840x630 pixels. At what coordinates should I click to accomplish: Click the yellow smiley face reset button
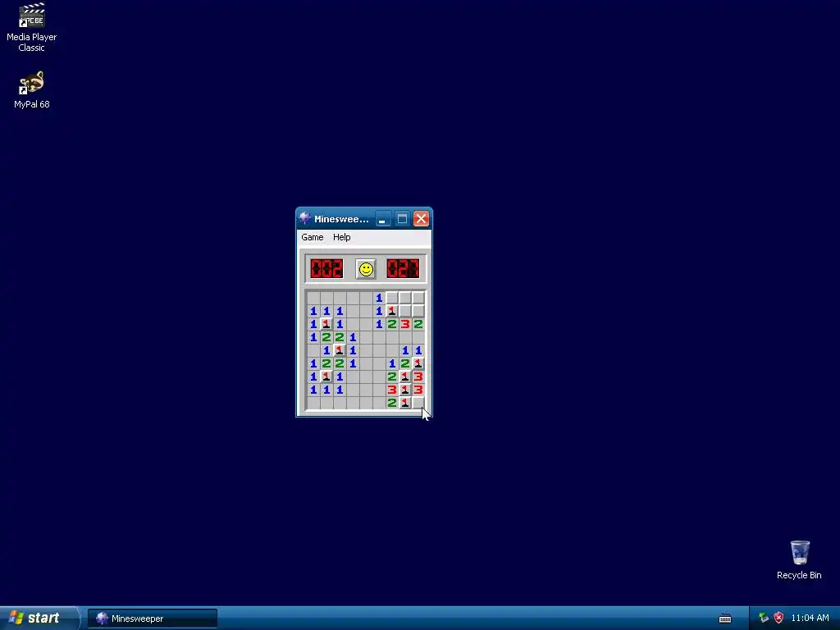[366, 269]
